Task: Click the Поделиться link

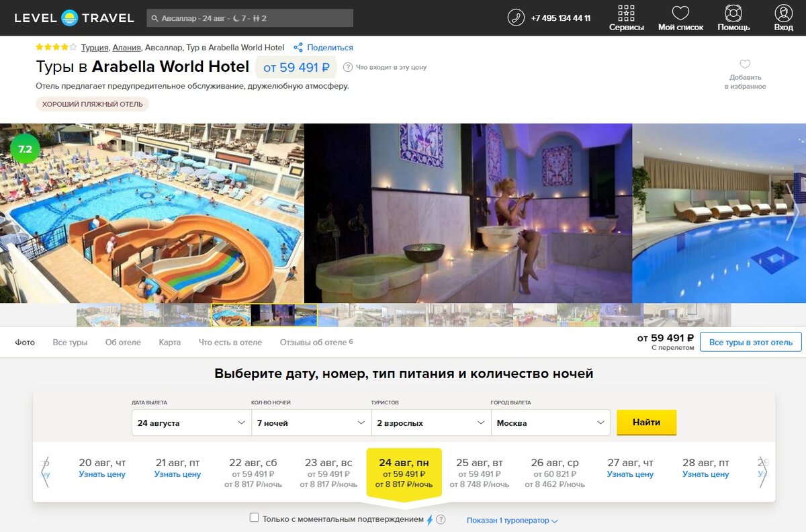Action: pos(330,48)
